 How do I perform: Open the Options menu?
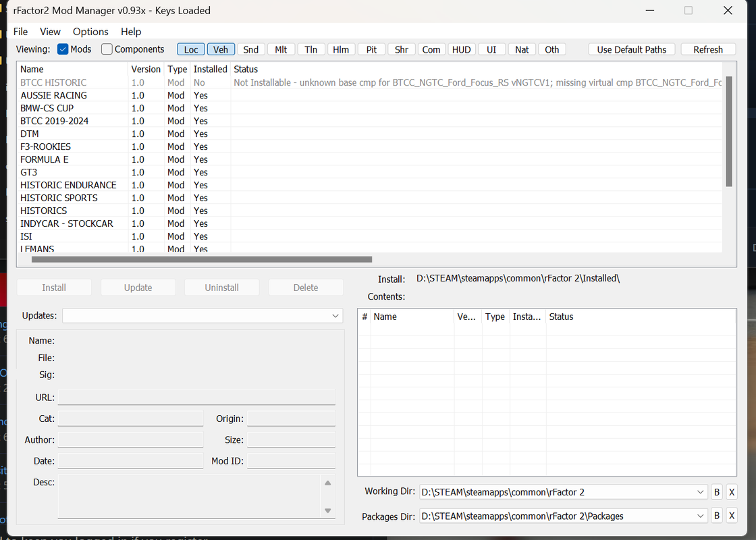(x=90, y=32)
